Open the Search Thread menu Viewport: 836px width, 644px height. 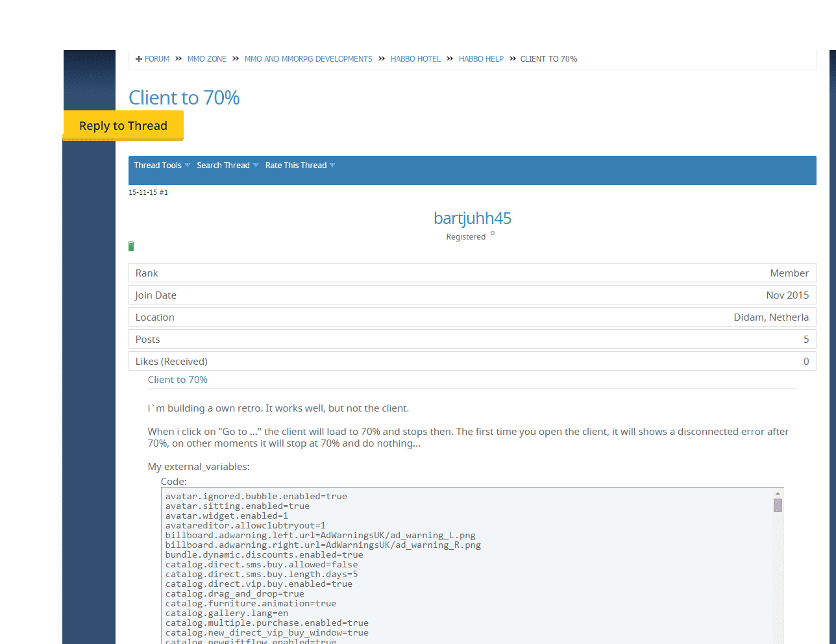(223, 166)
